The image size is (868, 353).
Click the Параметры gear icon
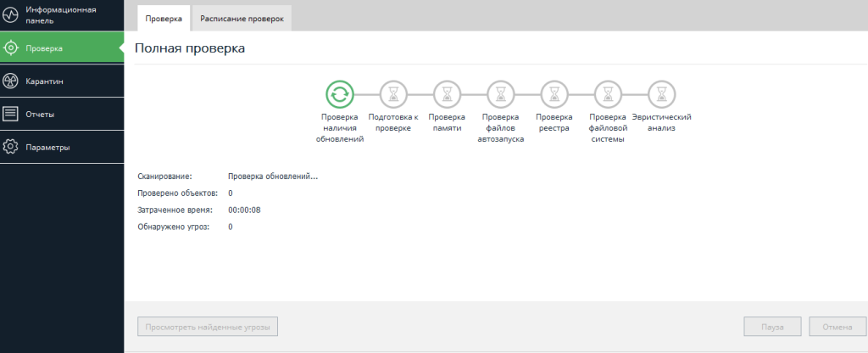(11, 147)
